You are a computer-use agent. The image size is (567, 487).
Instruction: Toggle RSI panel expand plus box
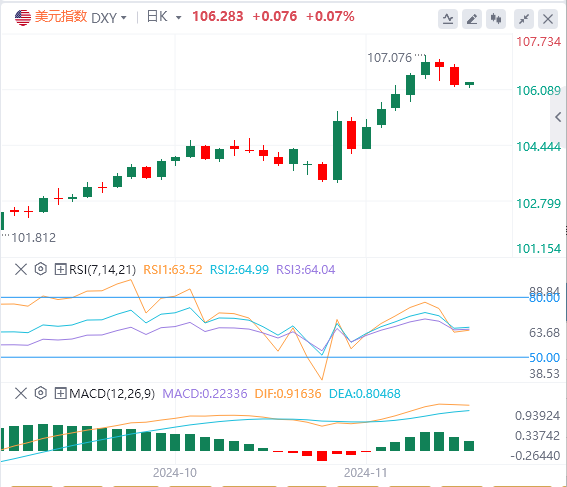tap(60, 269)
